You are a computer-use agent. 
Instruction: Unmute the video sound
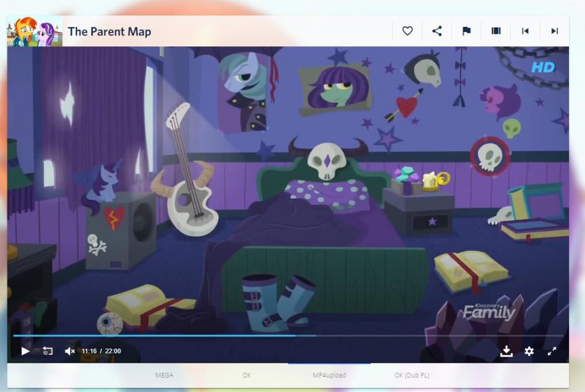click(x=70, y=351)
